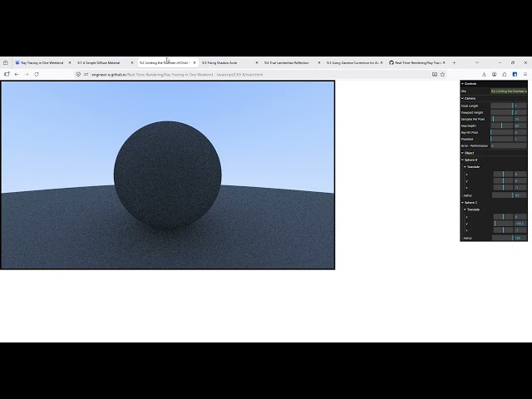The image size is (532, 399).
Task: Close the Ray Tracing in One Weekend tab
Action: tap(70, 63)
